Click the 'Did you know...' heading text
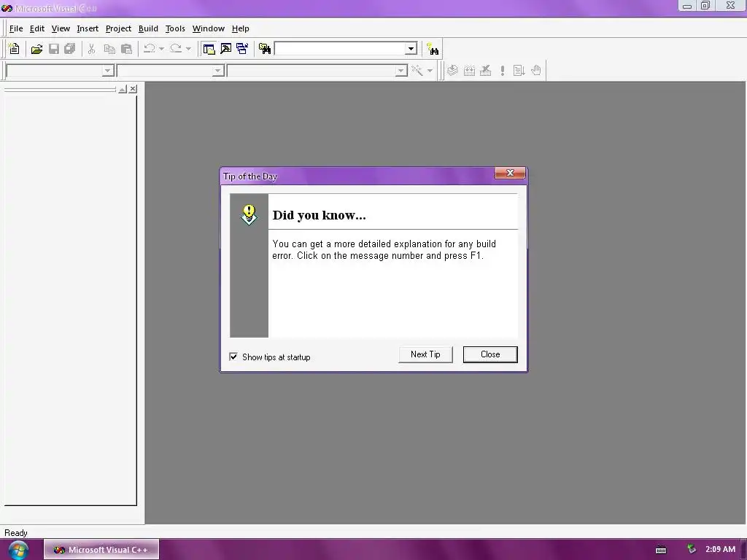747x560 pixels. [x=320, y=215]
